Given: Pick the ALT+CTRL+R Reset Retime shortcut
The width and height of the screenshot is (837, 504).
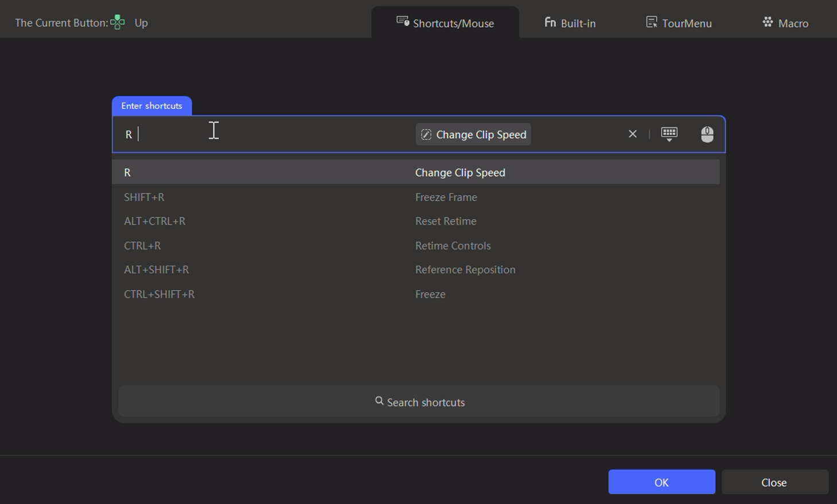Looking at the screenshot, I should tap(415, 221).
